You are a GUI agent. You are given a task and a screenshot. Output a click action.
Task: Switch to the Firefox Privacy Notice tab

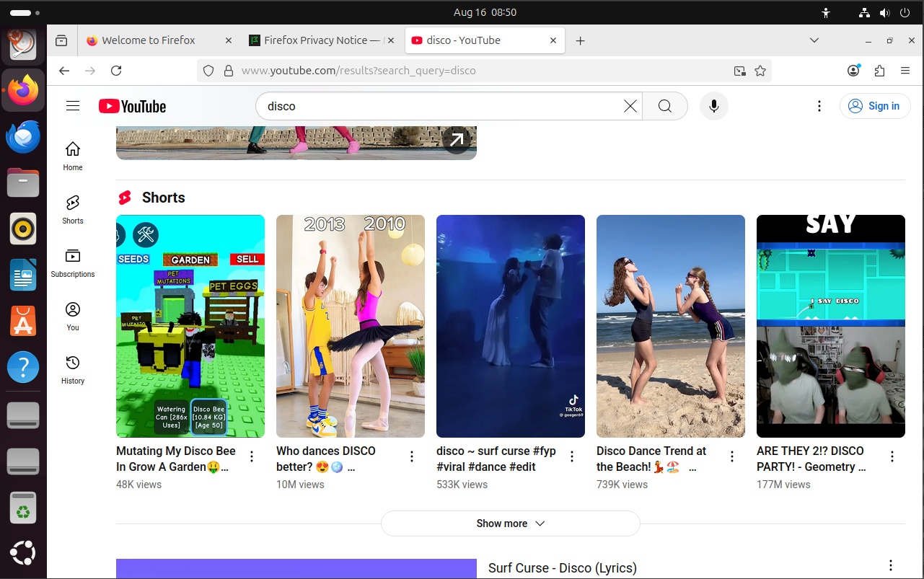click(x=317, y=40)
